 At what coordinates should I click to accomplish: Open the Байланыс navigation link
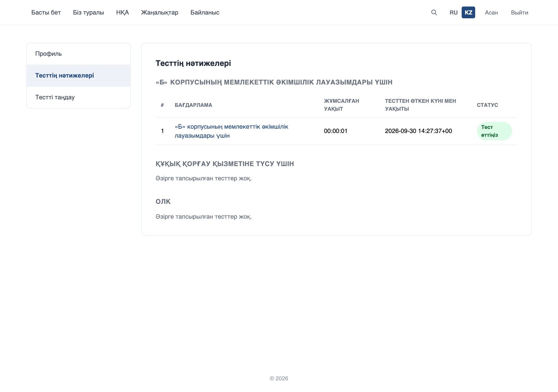click(205, 12)
